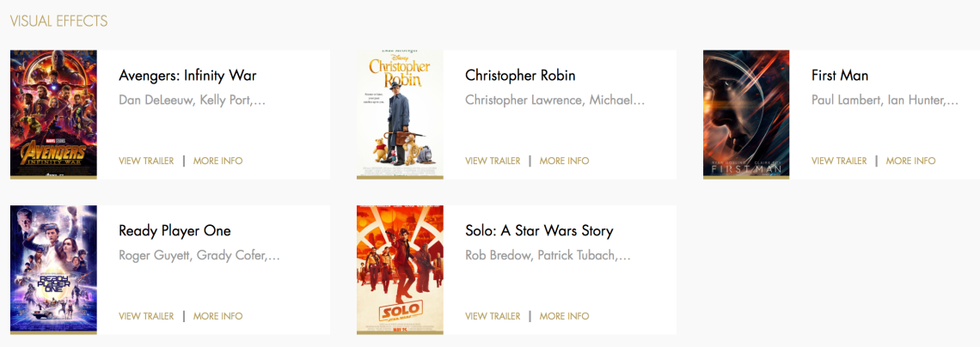Open the First Man poster image

746,114
